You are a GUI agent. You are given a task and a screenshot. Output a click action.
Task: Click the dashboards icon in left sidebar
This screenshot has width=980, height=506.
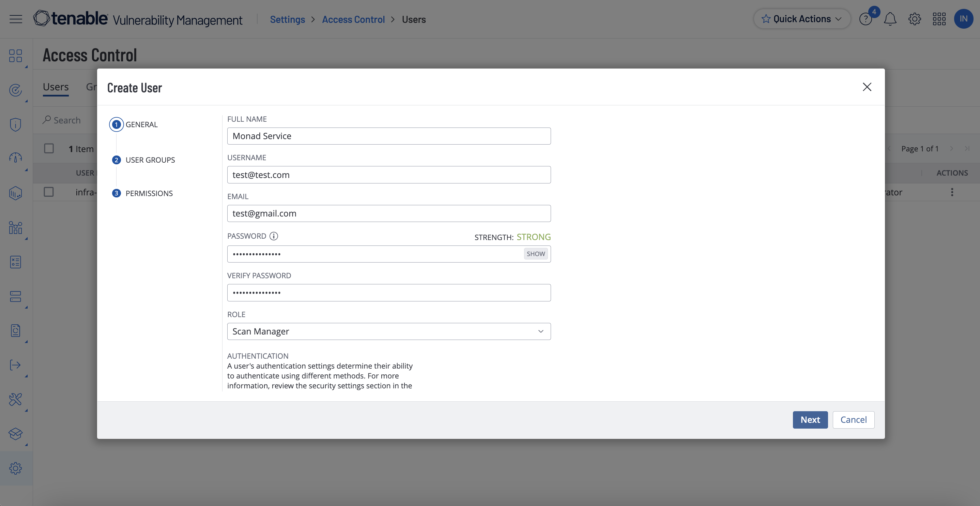coord(16,56)
